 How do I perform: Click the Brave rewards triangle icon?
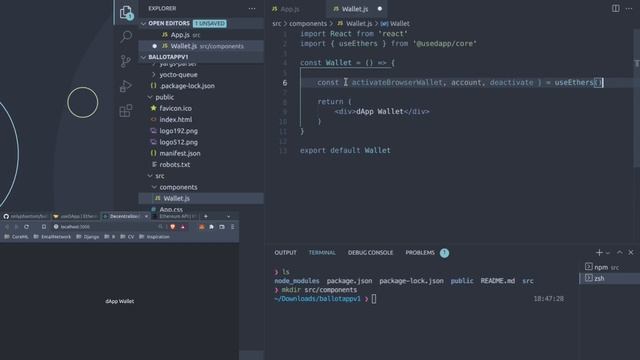pos(183,227)
